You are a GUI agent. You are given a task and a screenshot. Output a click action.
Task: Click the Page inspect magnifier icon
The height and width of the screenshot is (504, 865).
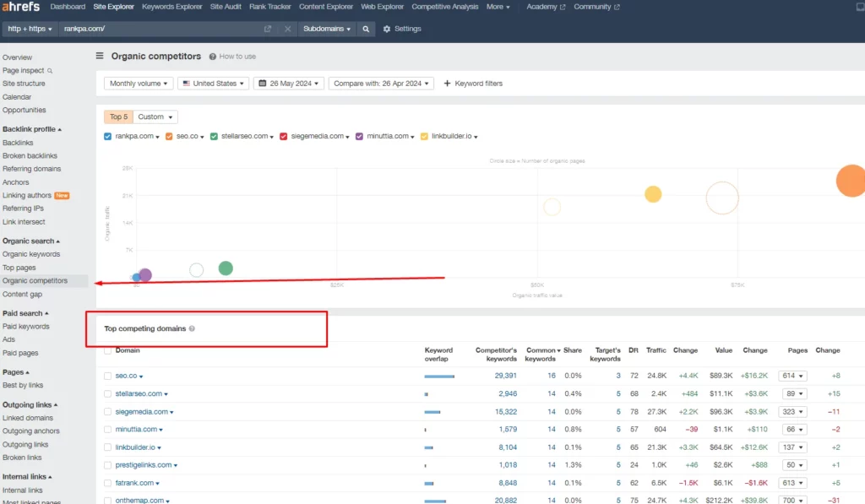(x=50, y=71)
